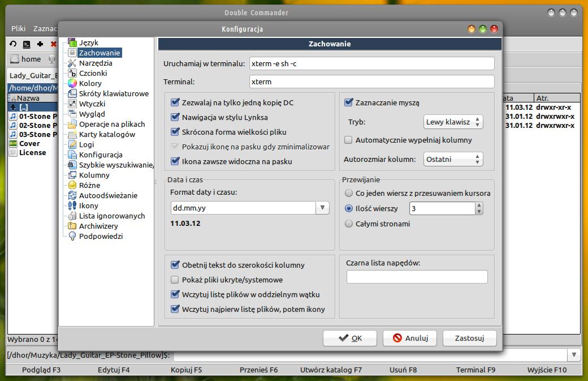Select Całymi stronami radio option
The height and width of the screenshot is (381, 588).
(349, 224)
